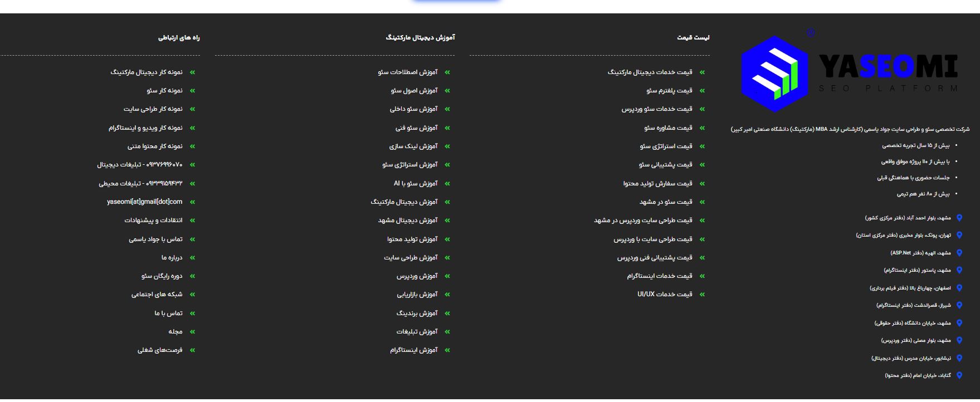Open دوره رایگان سئو link
Viewport: 980px width, 402px height.
(162, 276)
